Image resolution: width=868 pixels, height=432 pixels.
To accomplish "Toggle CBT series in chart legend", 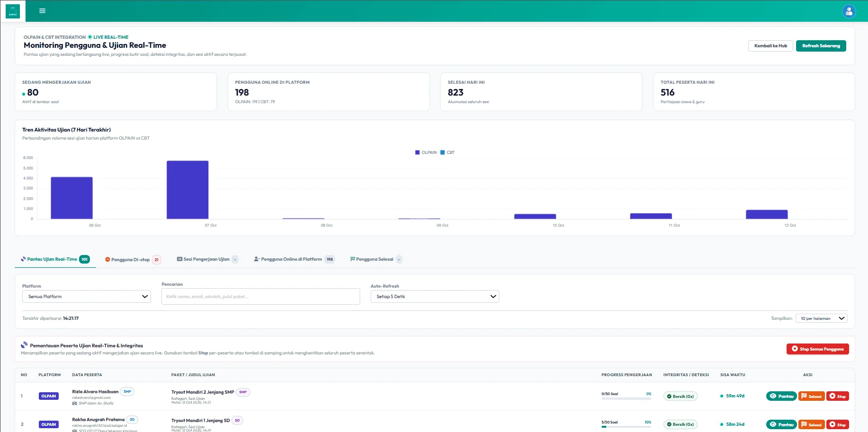I will [447, 152].
